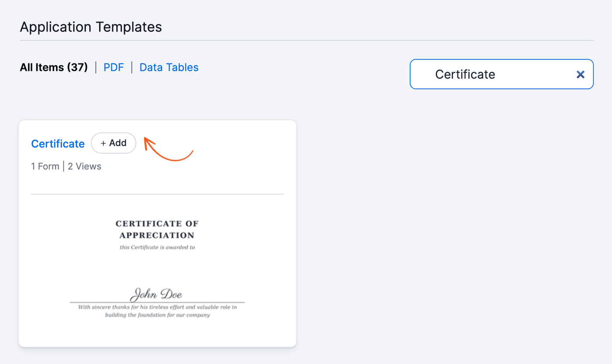This screenshot has width=612, height=364.
Task: Focus the template search field containing Certificate
Action: (x=501, y=74)
